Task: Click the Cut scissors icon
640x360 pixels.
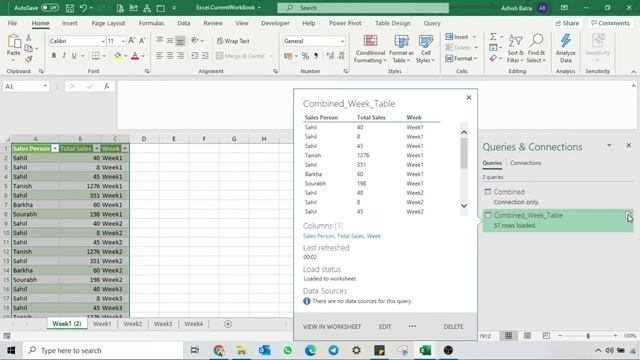Action: pyautogui.click(x=29, y=38)
